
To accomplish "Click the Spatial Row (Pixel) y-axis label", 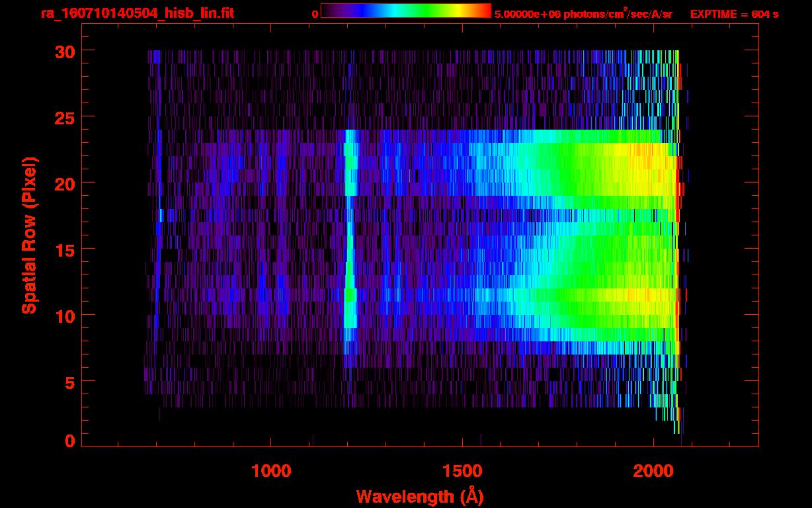I will (x=30, y=235).
